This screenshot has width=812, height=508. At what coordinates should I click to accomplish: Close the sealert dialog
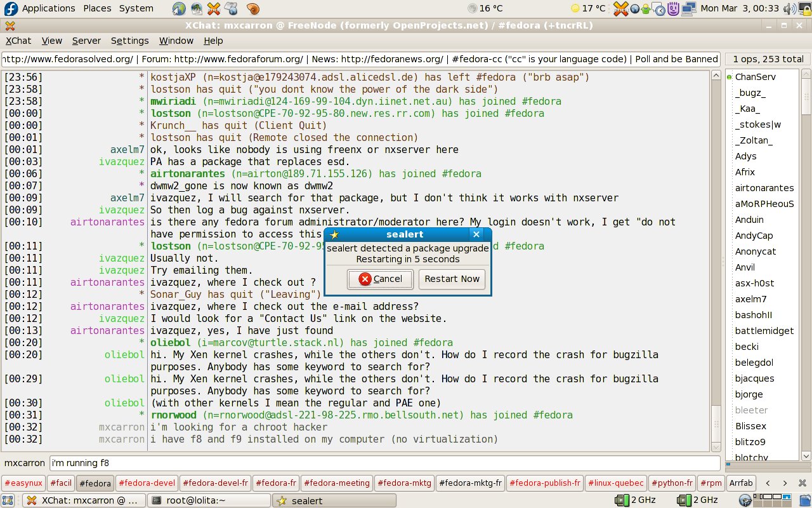pyautogui.click(x=476, y=234)
